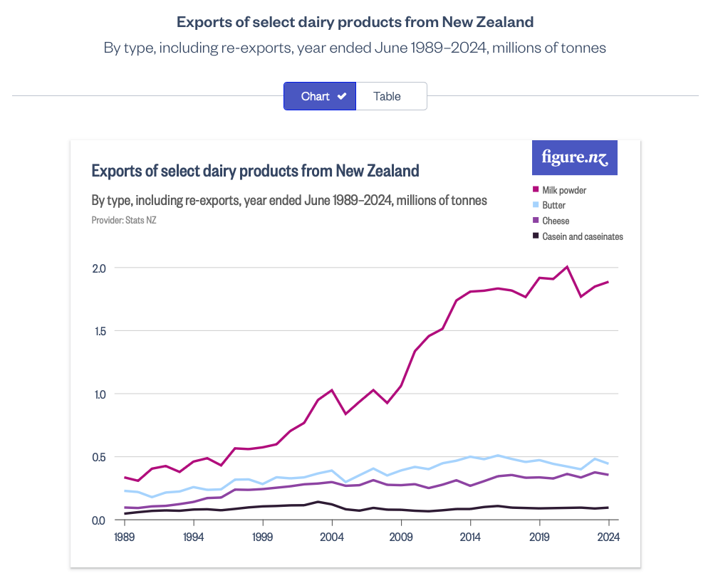This screenshot has width=718, height=588.
Task: Click the Casein and caseinates legend label
Action: [583, 236]
